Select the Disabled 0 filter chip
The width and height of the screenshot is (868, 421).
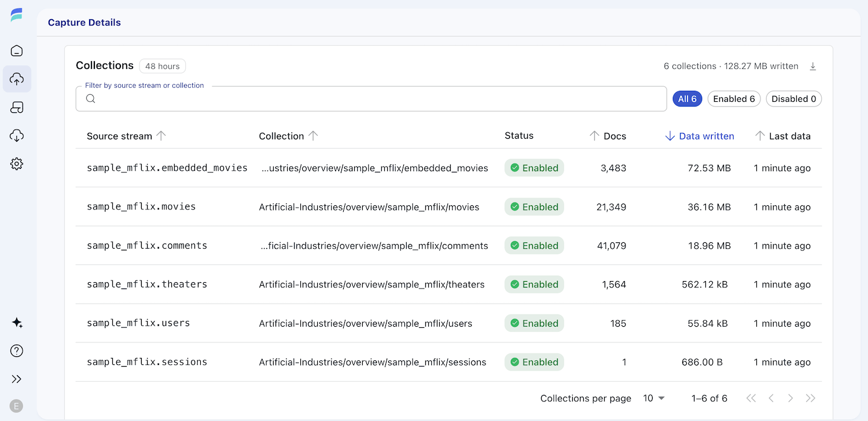pyautogui.click(x=794, y=99)
